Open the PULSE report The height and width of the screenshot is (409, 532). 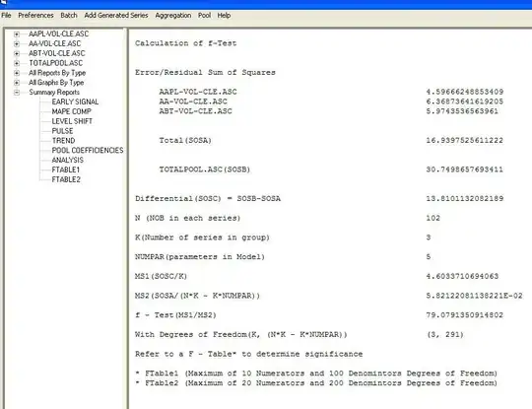(x=62, y=131)
